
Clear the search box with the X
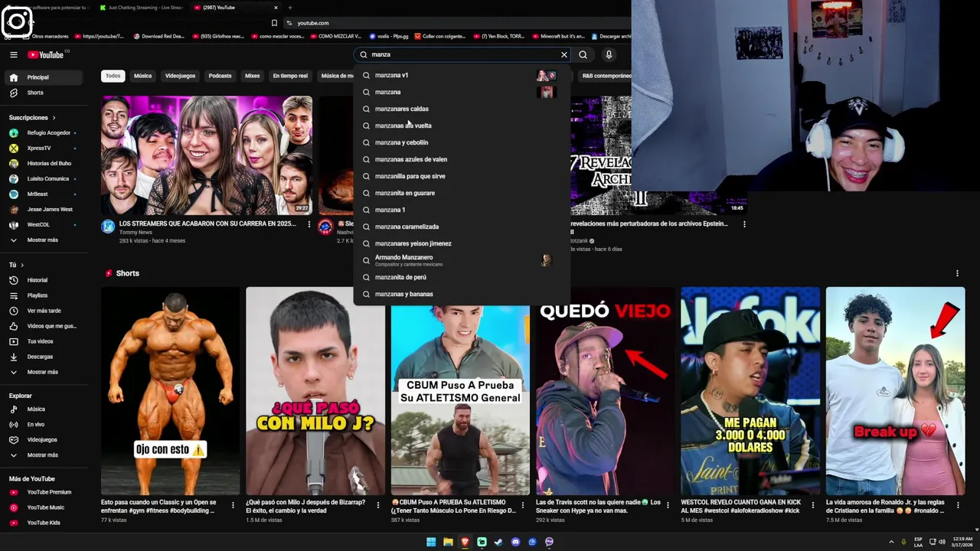click(x=564, y=54)
